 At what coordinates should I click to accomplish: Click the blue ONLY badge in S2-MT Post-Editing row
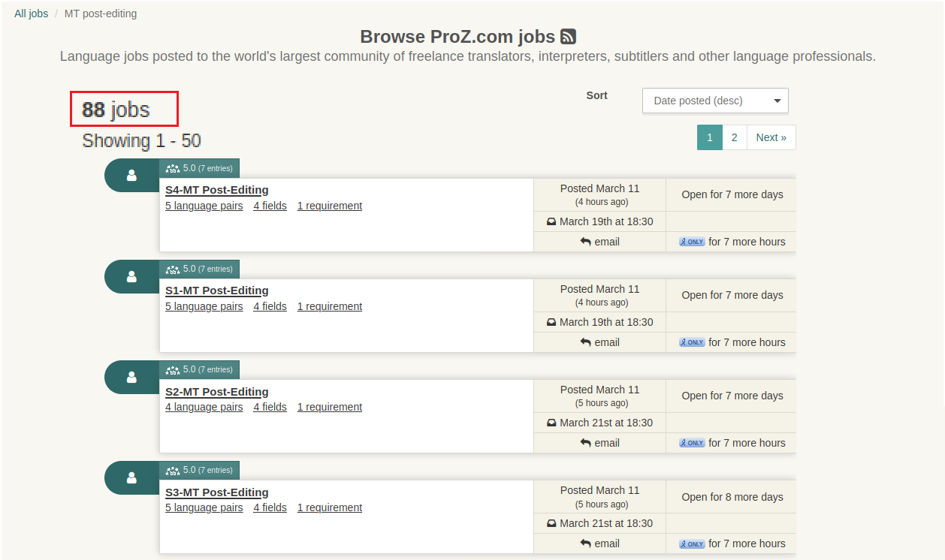coord(692,443)
